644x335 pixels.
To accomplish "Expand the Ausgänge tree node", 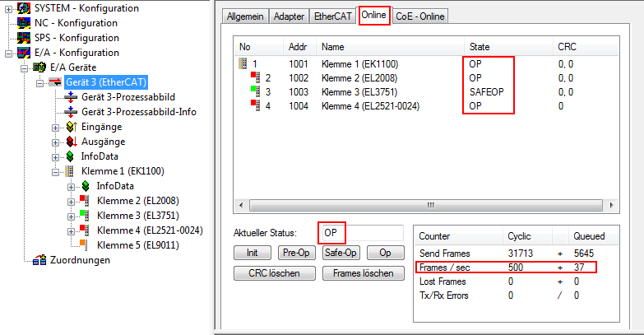I will (56, 142).
